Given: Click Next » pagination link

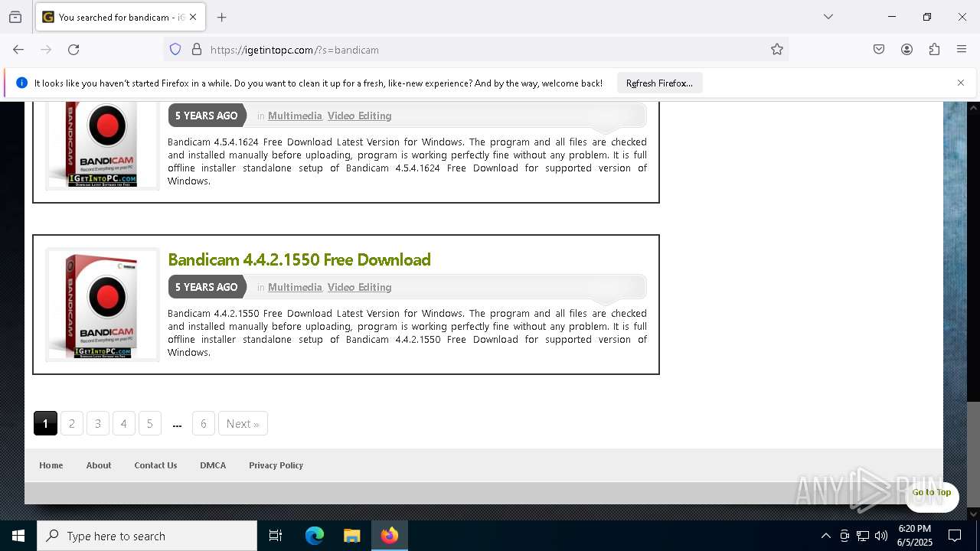Looking at the screenshot, I should [x=243, y=423].
